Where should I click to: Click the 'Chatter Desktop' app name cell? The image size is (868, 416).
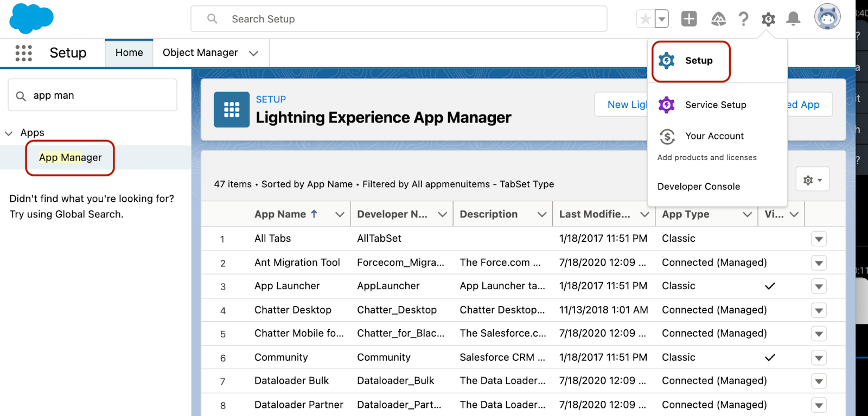tap(293, 310)
